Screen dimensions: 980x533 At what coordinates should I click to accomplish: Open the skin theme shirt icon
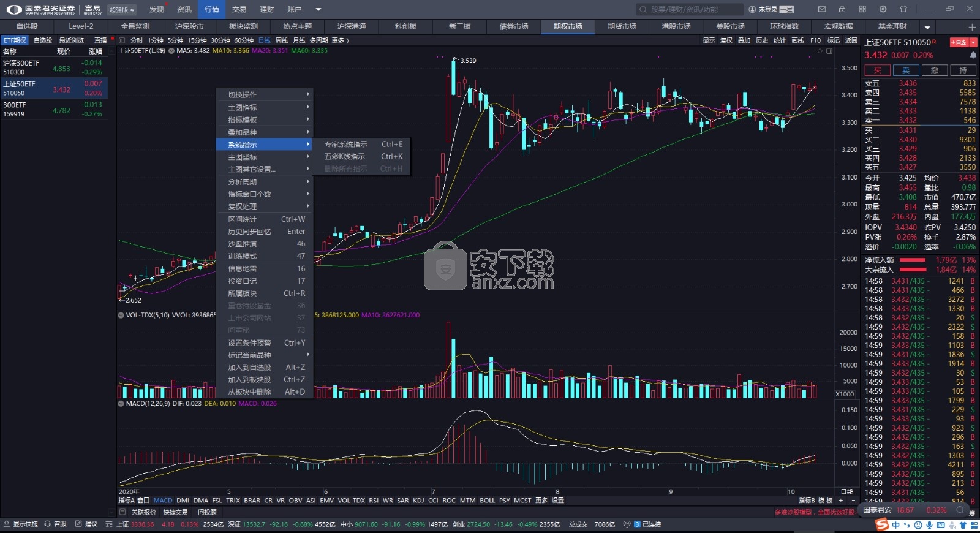(x=903, y=9)
